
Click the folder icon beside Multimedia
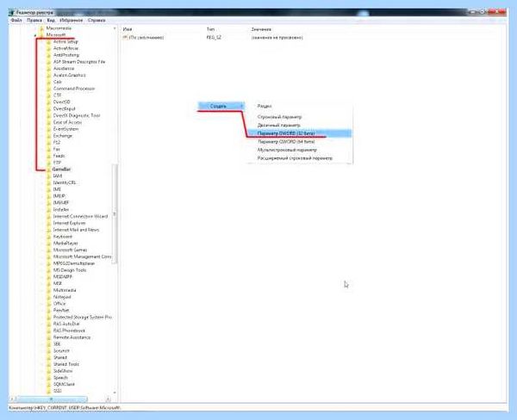tap(49, 290)
